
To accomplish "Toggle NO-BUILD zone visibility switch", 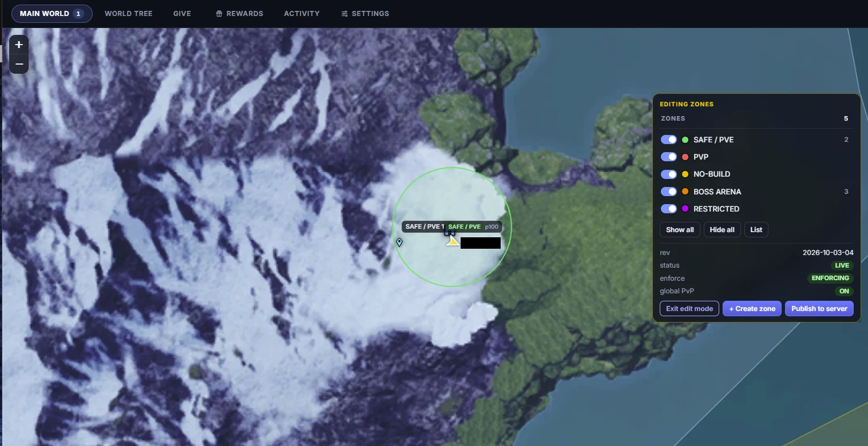I will click(668, 174).
